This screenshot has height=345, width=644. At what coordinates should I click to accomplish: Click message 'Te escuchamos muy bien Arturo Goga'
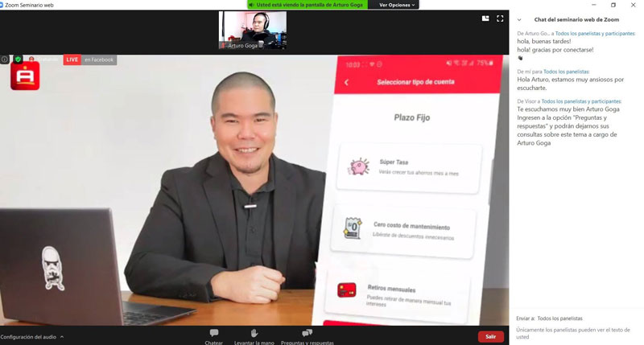[568, 109]
